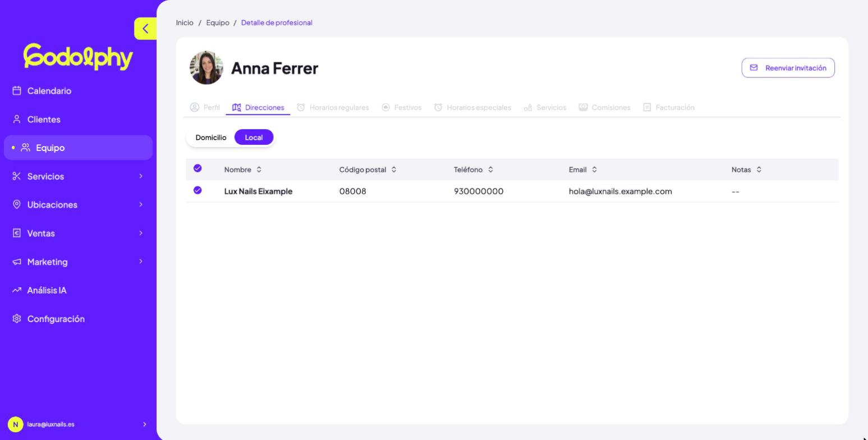Click the gear icon for Configuración
Image resolution: width=868 pixels, height=440 pixels.
pos(17,319)
